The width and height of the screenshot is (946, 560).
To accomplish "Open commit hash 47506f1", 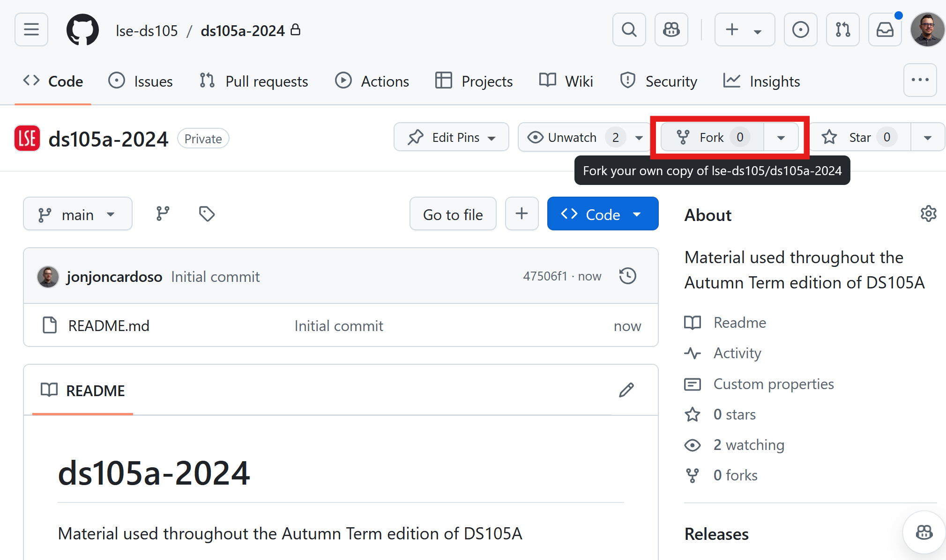I will coord(545,276).
